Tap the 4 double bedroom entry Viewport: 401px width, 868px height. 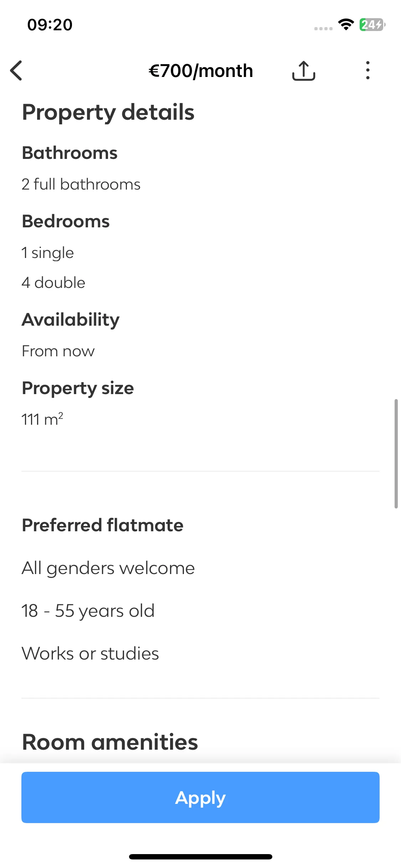click(53, 283)
